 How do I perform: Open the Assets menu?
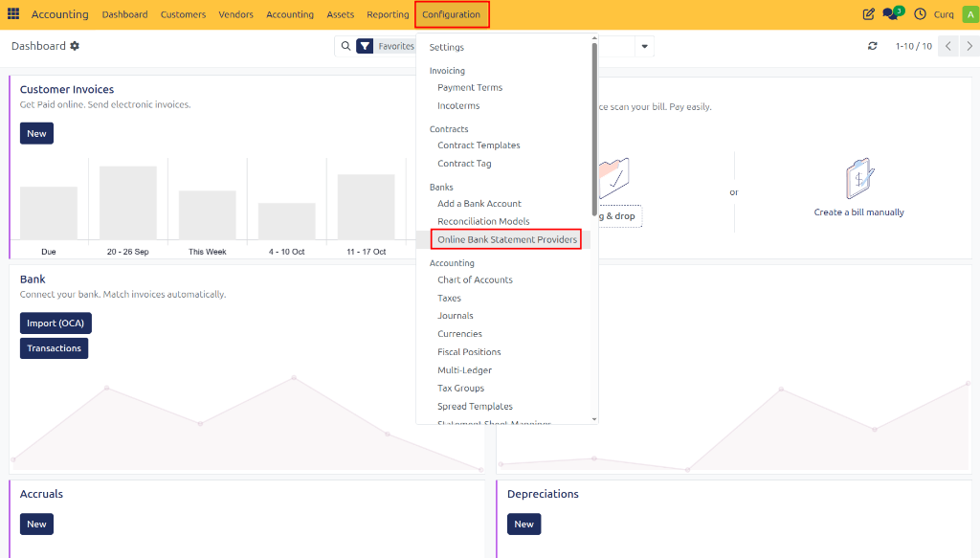pyautogui.click(x=340, y=13)
